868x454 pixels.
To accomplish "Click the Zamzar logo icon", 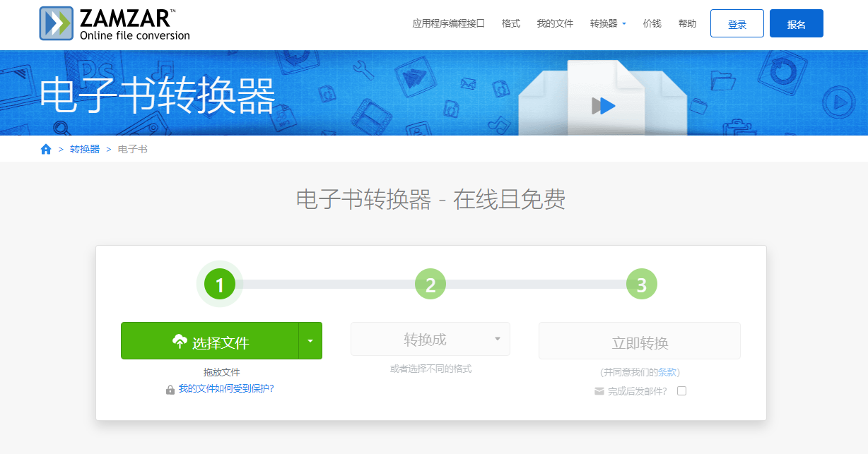I will [x=56, y=23].
